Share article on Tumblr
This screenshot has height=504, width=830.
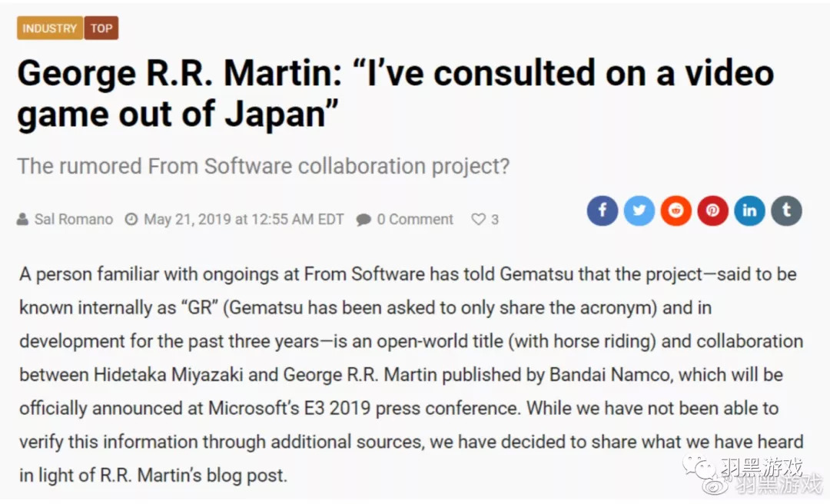(x=786, y=211)
